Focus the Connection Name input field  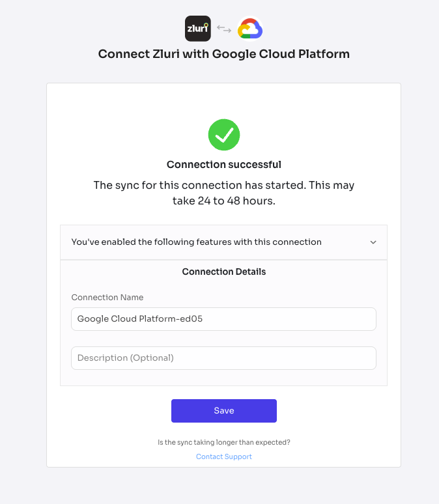[x=224, y=319]
